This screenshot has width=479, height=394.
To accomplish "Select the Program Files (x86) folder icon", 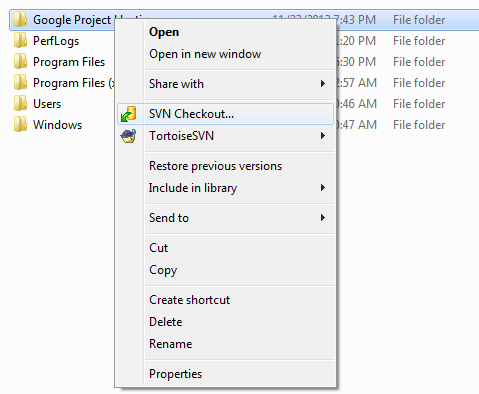I will pos(20,83).
